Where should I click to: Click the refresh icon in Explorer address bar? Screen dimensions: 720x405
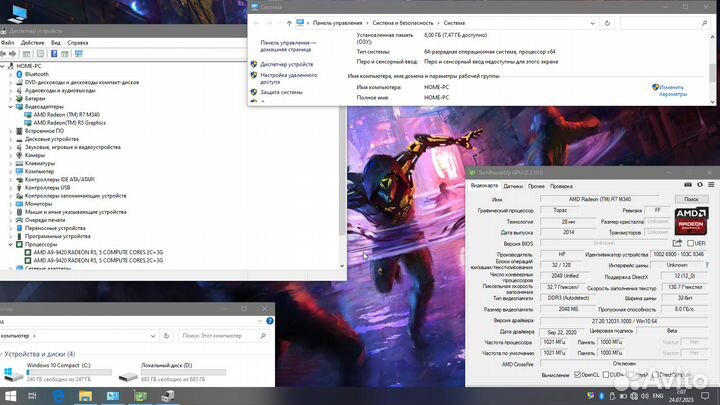166,336
